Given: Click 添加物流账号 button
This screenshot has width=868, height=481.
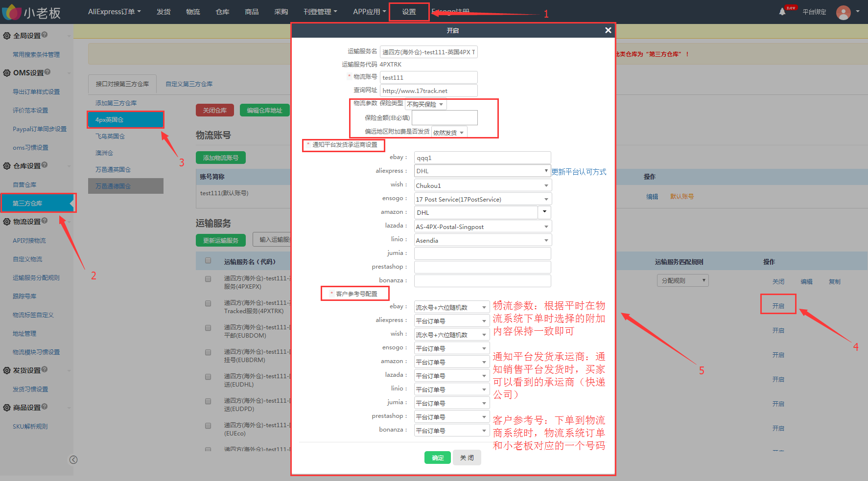Looking at the screenshot, I should (221, 158).
